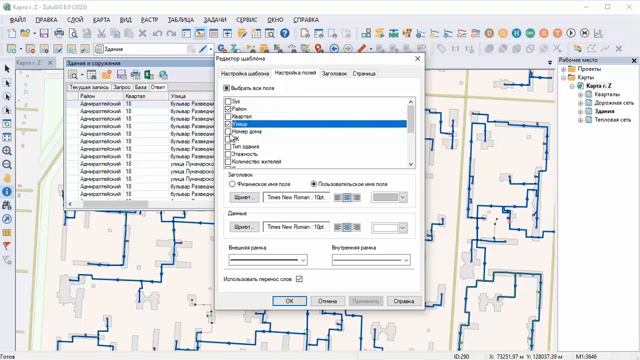Check the Квартал field checkbox
Viewport: 640px width, 360px height.
[228, 116]
